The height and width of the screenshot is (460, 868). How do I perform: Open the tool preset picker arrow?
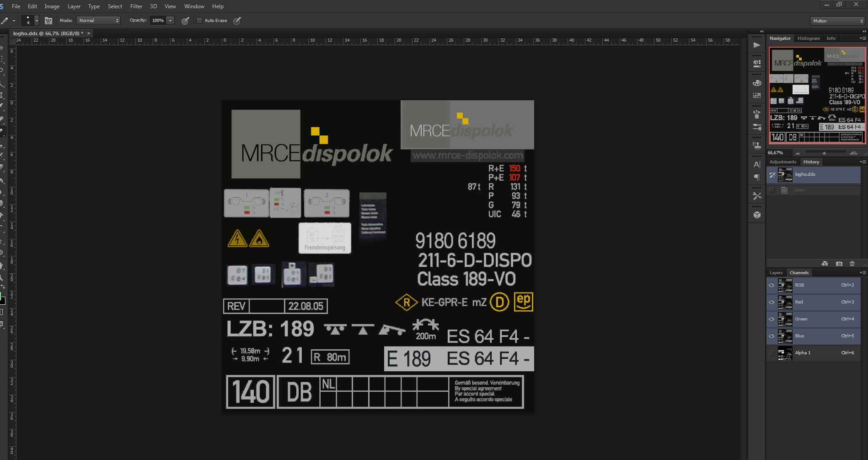pyautogui.click(x=14, y=21)
